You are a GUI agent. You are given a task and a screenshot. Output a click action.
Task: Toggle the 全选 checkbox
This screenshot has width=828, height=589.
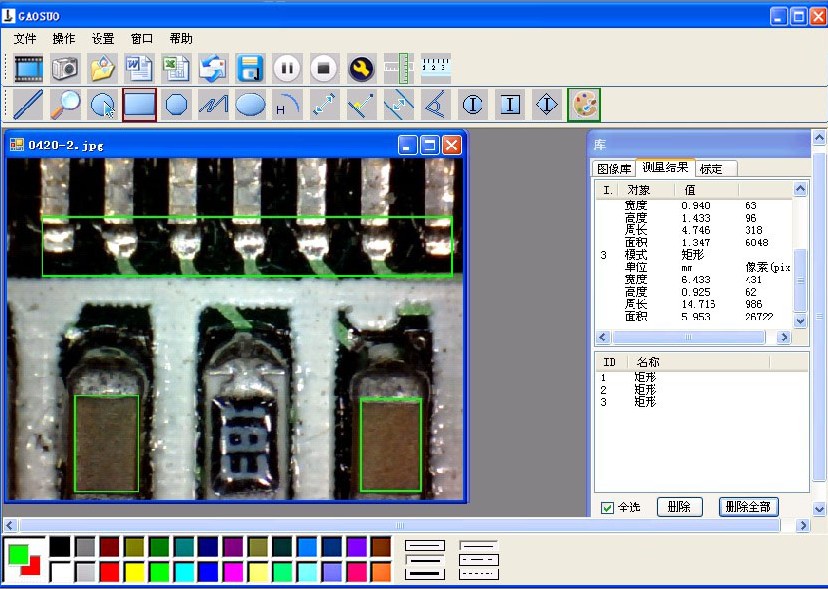[607, 508]
